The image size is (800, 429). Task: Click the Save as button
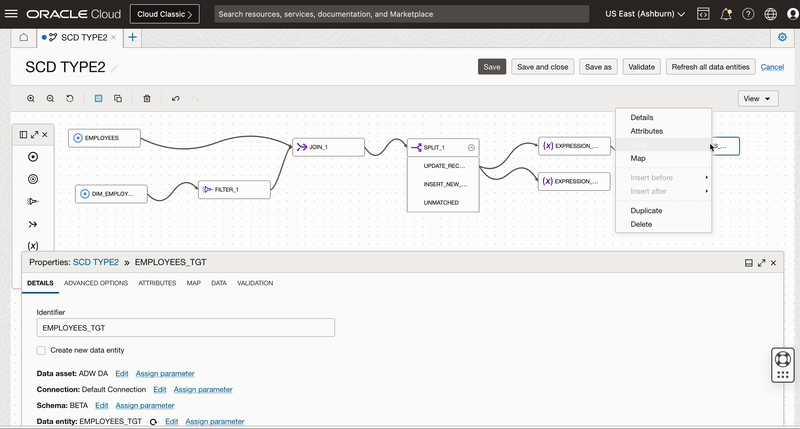click(x=598, y=67)
